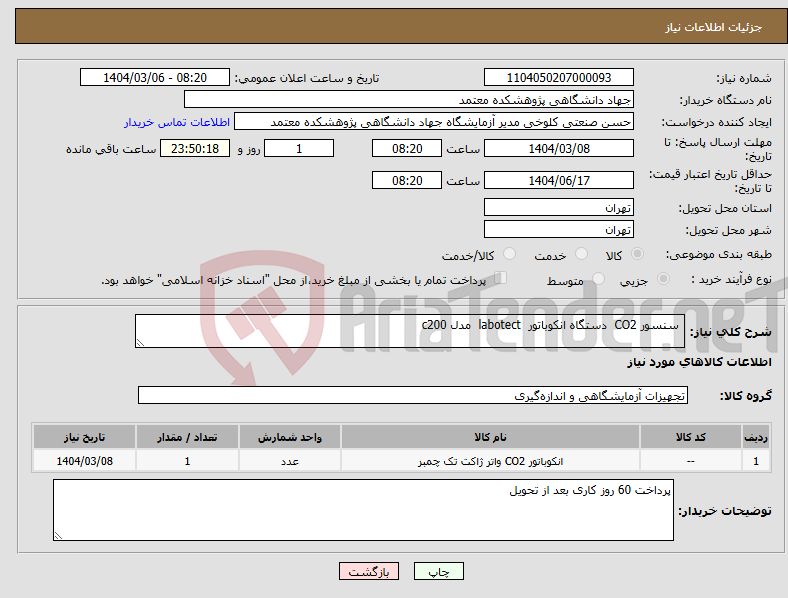
Task: Open the اطلاعات تماس خریدار link
Action: [x=177, y=122]
